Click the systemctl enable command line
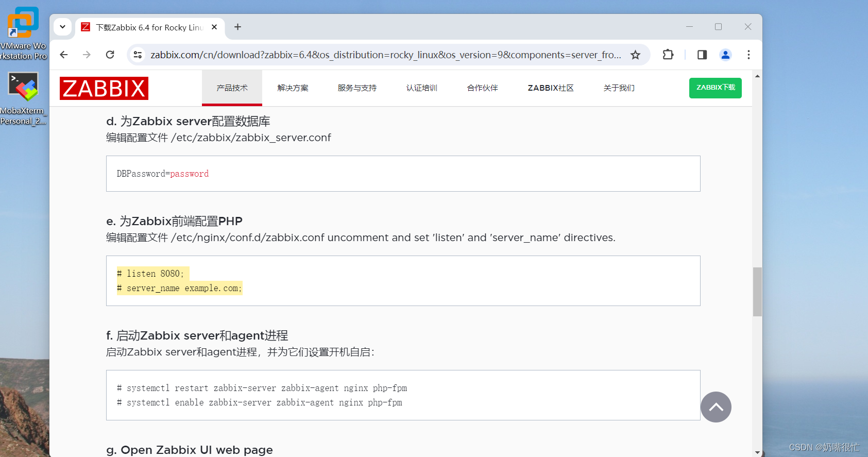868x457 pixels. click(259, 402)
